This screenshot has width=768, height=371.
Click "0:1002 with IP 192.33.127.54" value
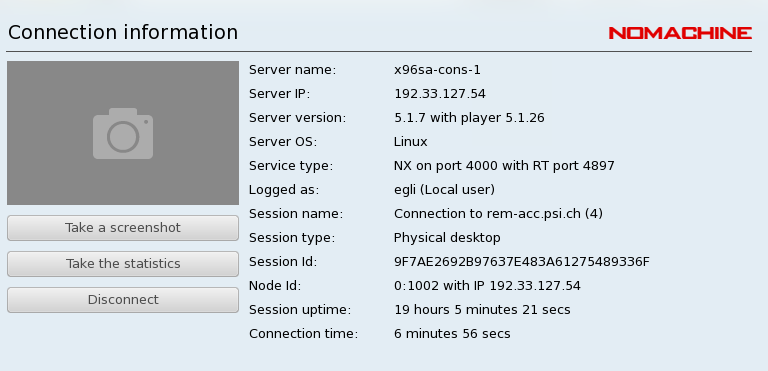[487, 286]
